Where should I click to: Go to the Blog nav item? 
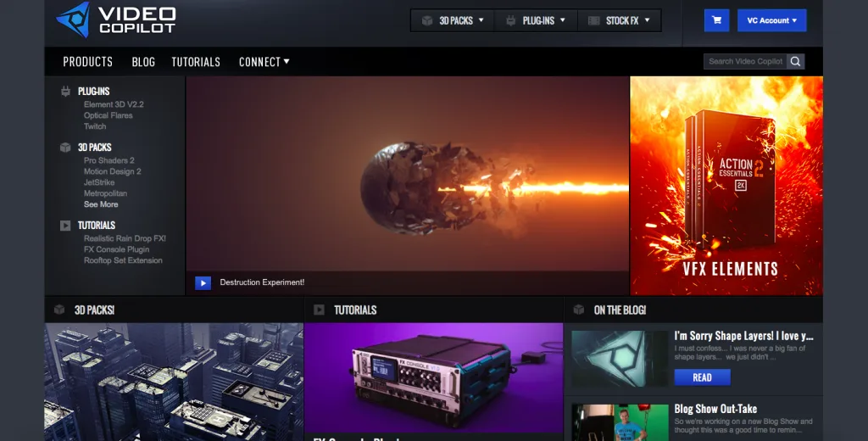click(143, 62)
